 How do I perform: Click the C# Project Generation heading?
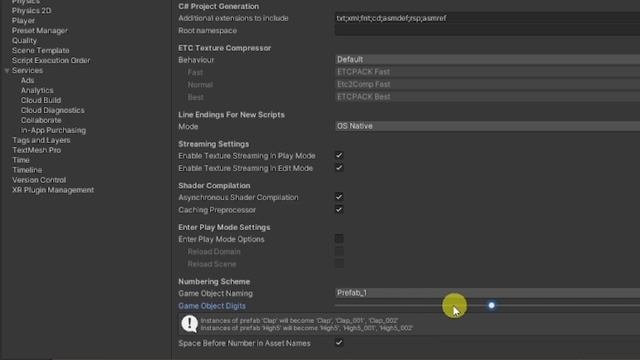point(218,7)
